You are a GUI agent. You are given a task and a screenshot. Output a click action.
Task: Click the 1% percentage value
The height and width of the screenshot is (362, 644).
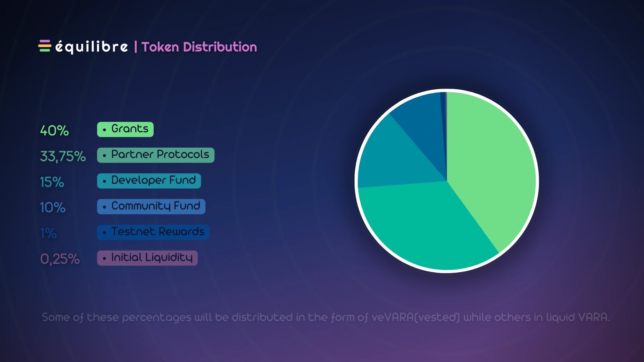point(48,233)
